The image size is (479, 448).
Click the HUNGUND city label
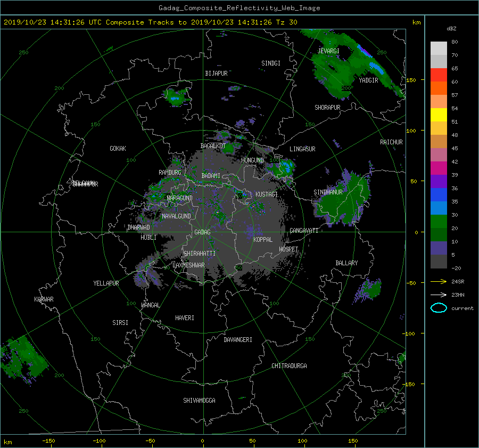[252, 160]
